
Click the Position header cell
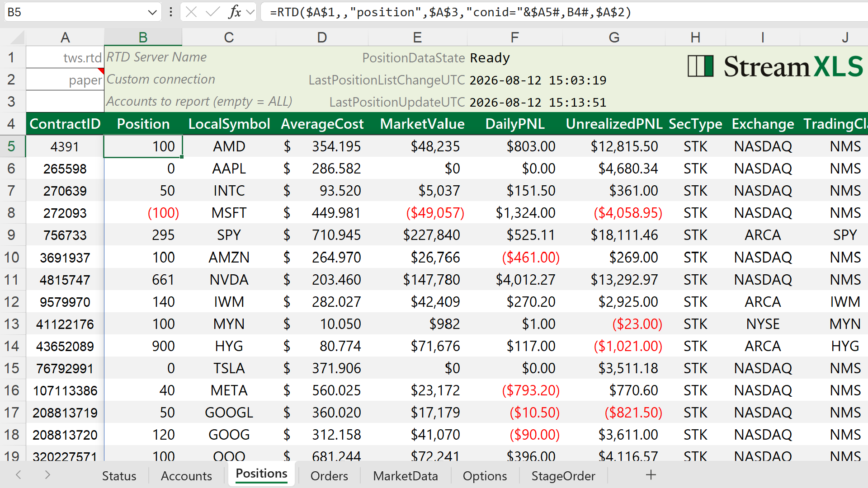(143, 124)
